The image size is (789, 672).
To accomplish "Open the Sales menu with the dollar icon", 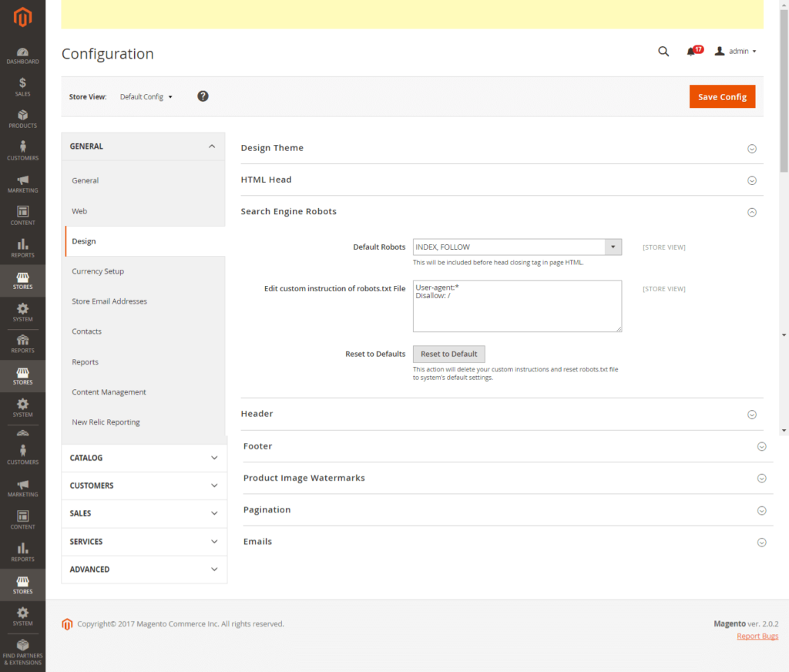I will point(22,87).
